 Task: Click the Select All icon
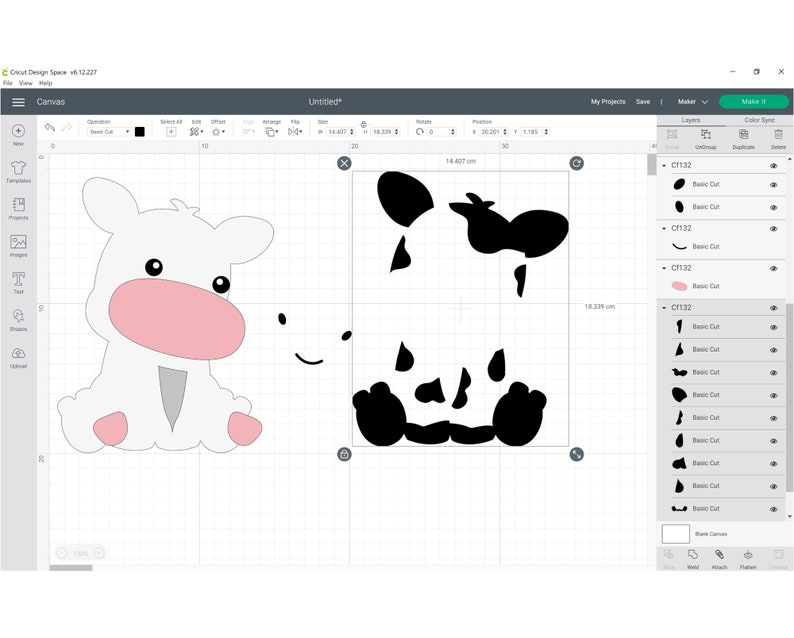[171, 132]
